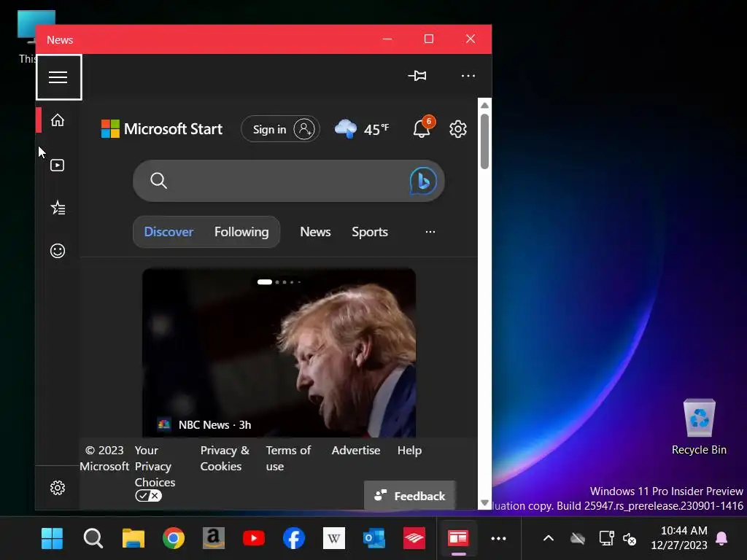The image size is (747, 560).
Task: Expand more feed tabs ellipsis
Action: [x=430, y=232]
